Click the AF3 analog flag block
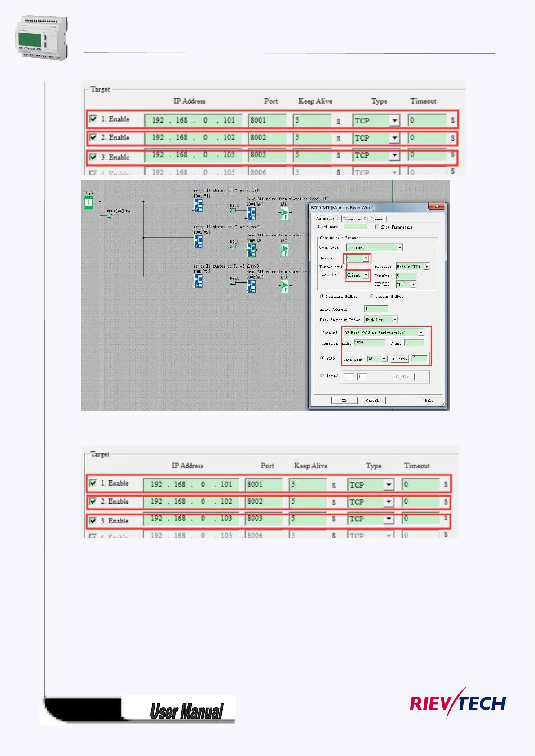The width and height of the screenshot is (535, 756). 285,286
